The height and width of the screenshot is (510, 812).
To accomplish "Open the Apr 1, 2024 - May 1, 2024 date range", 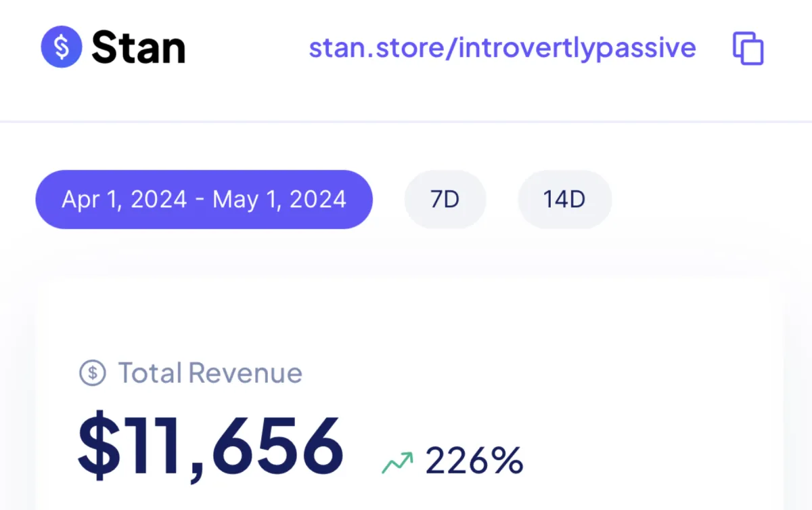I will click(x=204, y=199).
